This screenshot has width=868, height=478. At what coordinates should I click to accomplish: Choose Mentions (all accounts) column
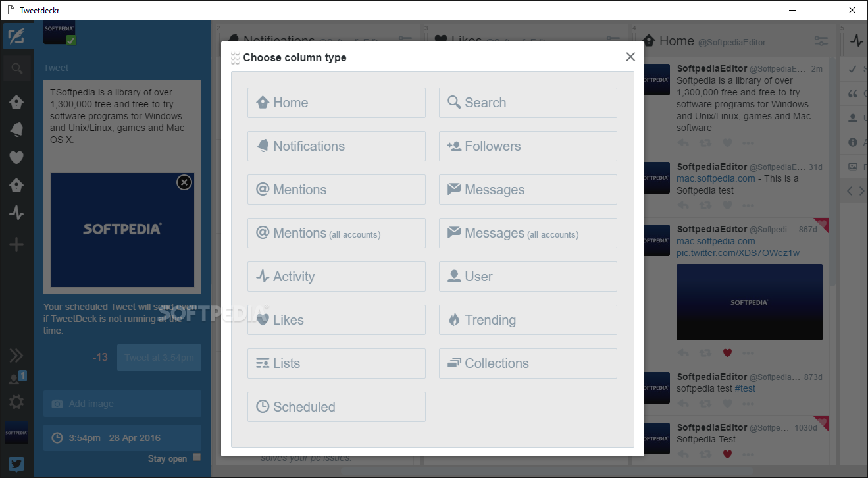pyautogui.click(x=336, y=233)
